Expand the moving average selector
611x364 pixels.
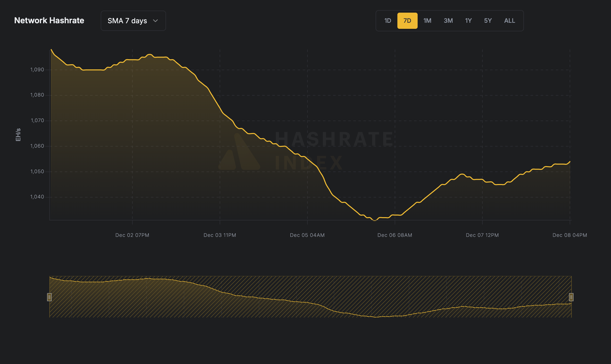pos(133,20)
